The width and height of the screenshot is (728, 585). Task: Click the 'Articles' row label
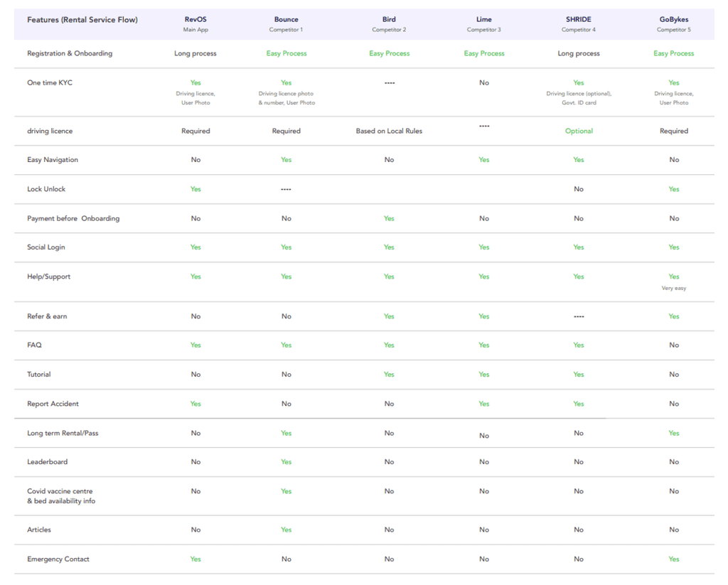coord(39,530)
